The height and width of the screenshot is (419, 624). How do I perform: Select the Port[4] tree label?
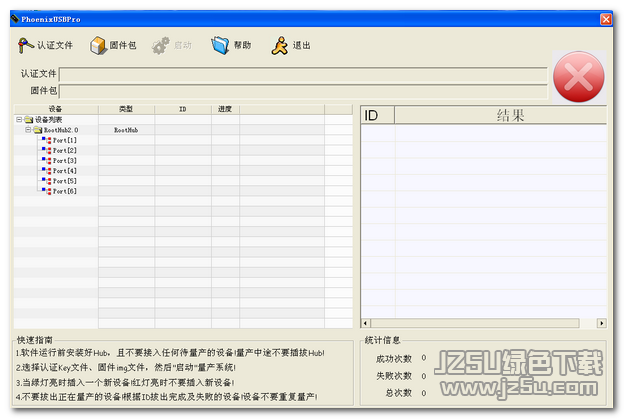point(65,171)
